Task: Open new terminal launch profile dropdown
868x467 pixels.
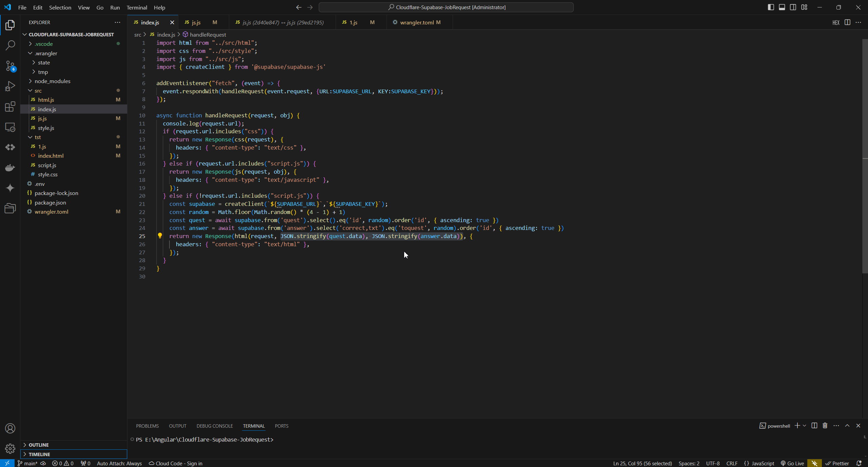Action: [x=805, y=426]
